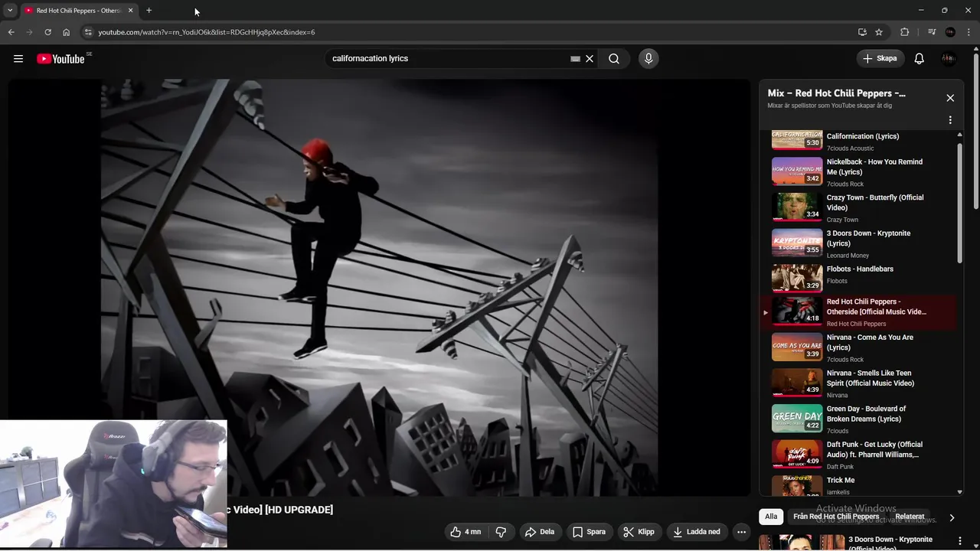This screenshot has width=980, height=551.
Task: Open the notifications bell
Action: pyautogui.click(x=920, y=59)
